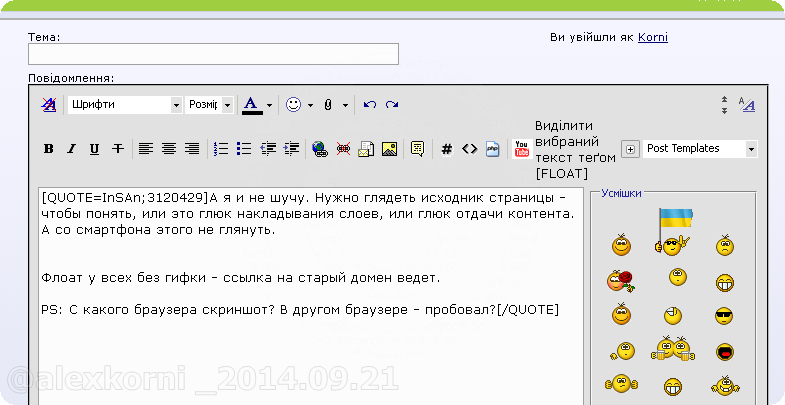Align text to center

[x=169, y=149]
